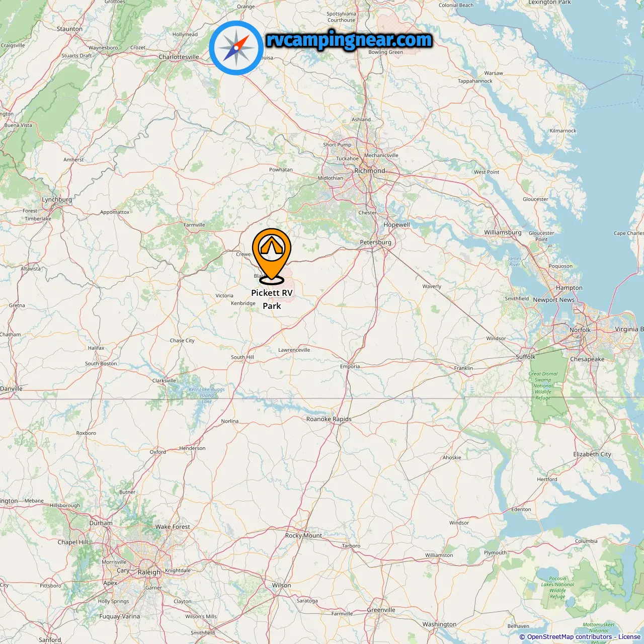Click the Petersburg city label
This screenshot has height=644, width=644.
(375, 243)
